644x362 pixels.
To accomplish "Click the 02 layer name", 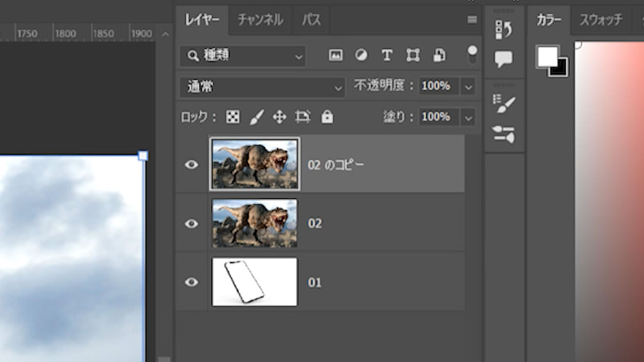I will 315,224.
